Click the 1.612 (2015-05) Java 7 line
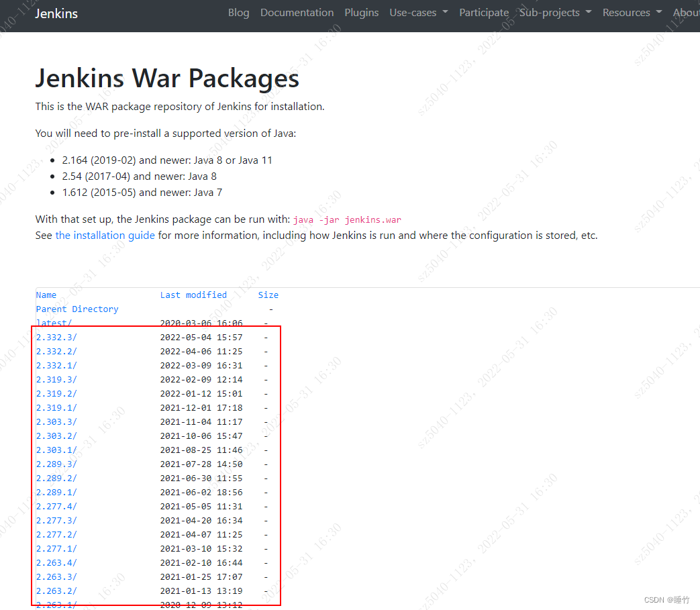Image resolution: width=700 pixels, height=610 pixels. (x=142, y=193)
